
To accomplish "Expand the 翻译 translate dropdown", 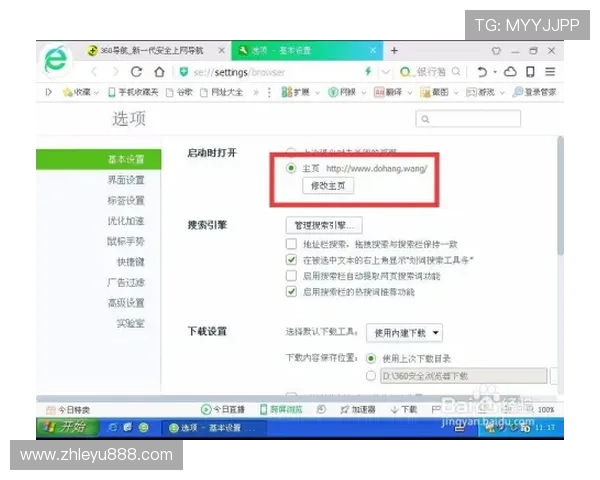I will (x=410, y=93).
